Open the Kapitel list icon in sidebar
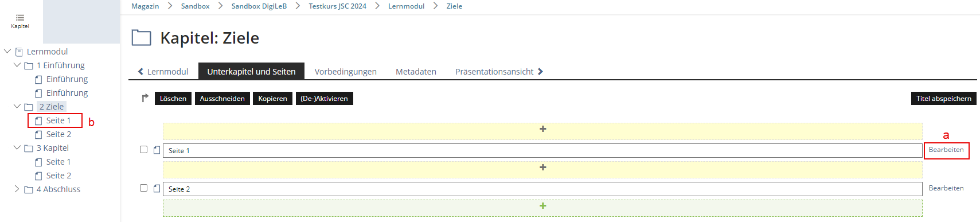This screenshot has height=222, width=980. 19,18
